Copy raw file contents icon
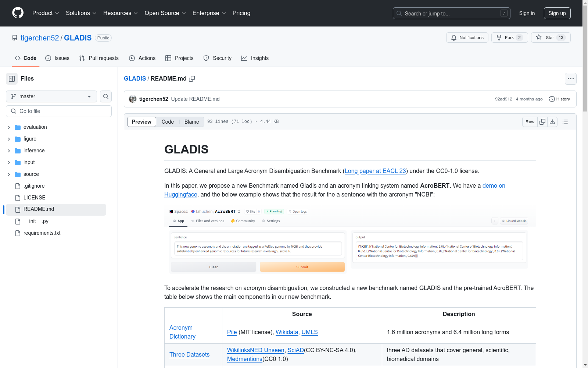 (x=542, y=122)
